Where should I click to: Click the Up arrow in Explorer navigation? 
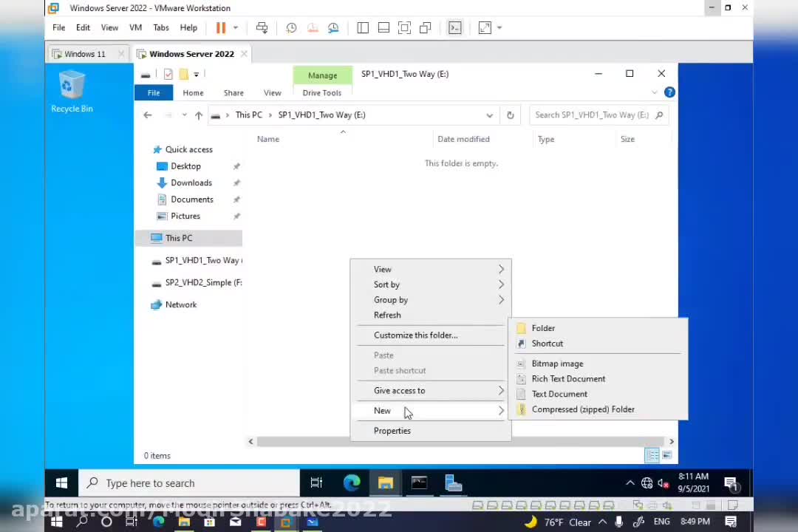(x=198, y=115)
